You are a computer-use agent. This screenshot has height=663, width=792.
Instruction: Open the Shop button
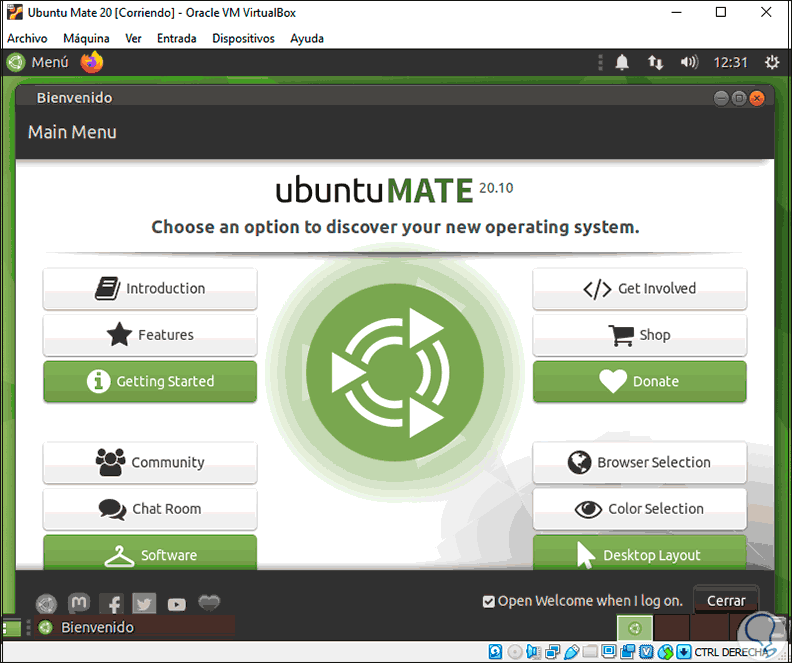tap(639, 335)
